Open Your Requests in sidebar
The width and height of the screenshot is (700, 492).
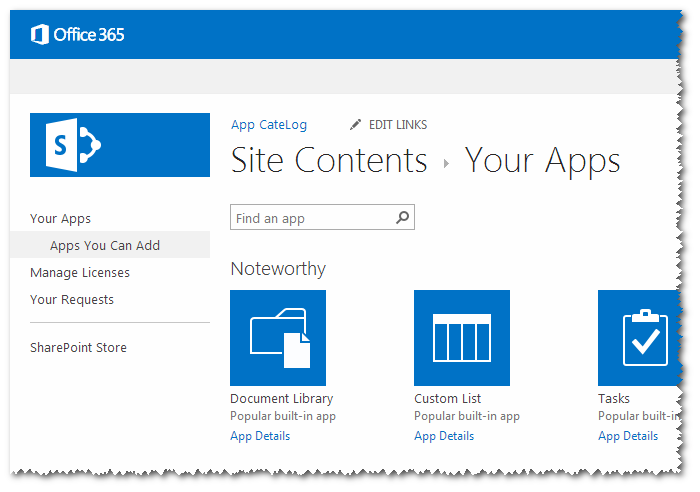click(x=72, y=300)
